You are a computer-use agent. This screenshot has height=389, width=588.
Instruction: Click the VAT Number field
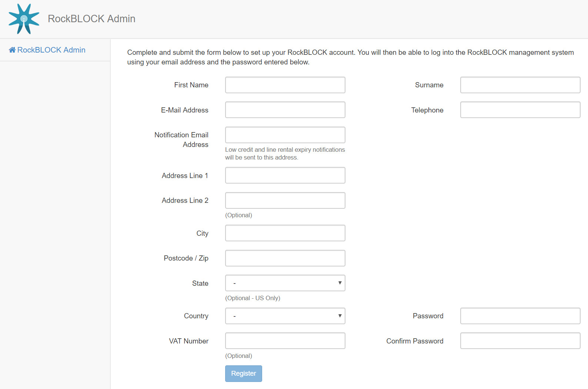[285, 341]
